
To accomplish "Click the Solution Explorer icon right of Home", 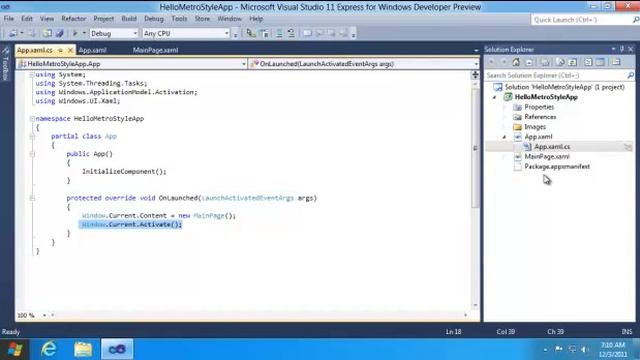I will coord(529,62).
